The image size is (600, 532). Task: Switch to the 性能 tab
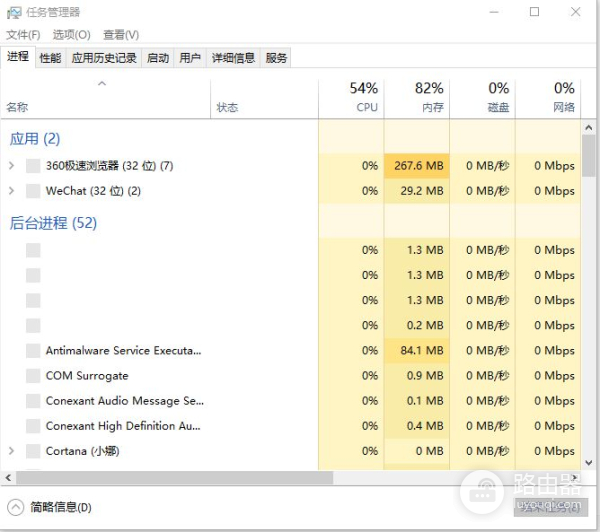(x=51, y=58)
